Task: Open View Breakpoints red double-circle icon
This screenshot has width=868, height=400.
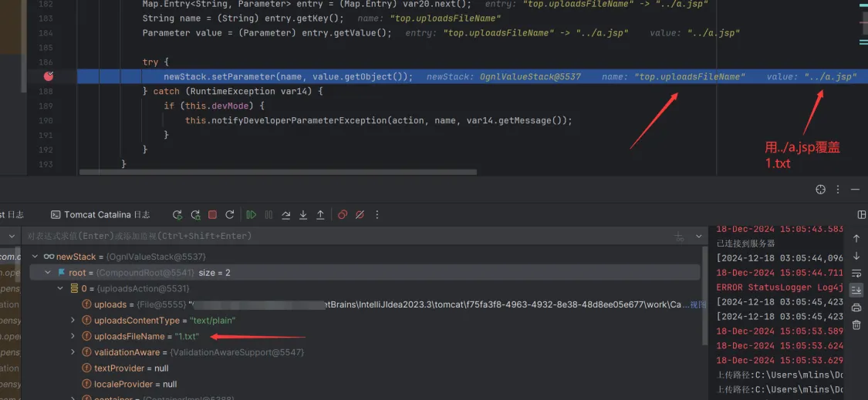Action: 343,215
